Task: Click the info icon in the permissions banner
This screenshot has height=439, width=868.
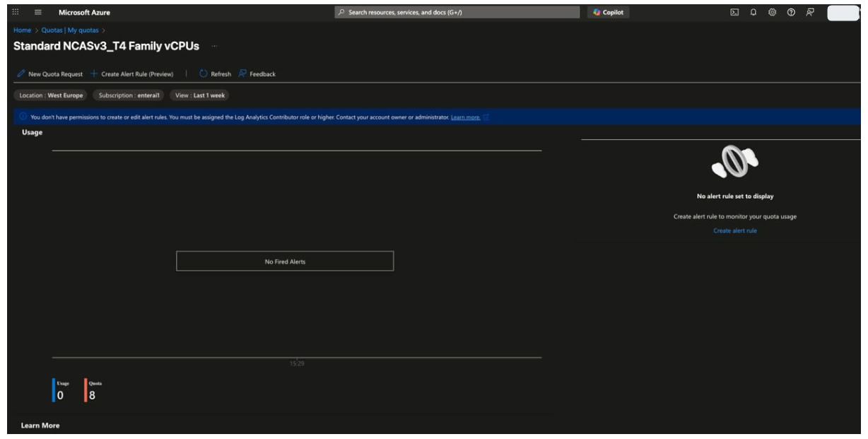Action: coord(24,117)
